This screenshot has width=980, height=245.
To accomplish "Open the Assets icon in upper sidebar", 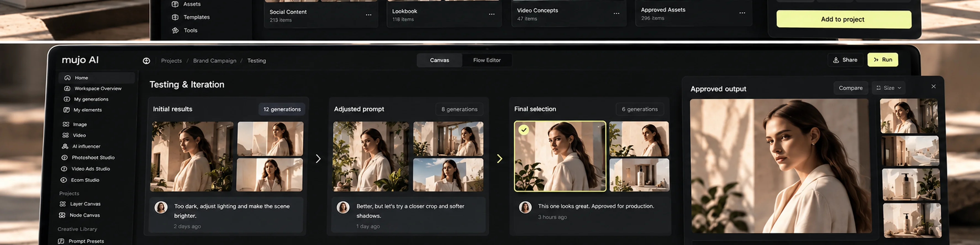I will (x=175, y=4).
